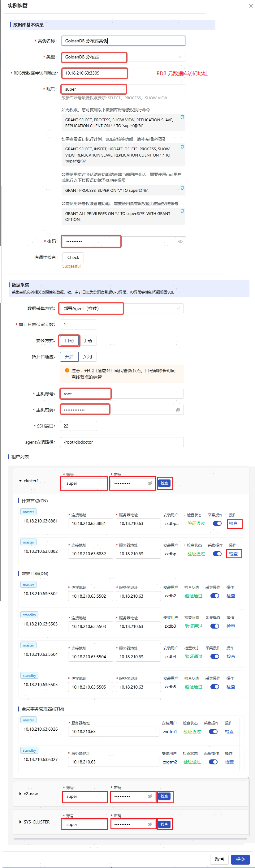
Task: Toggle collection for GTM node 10.18.210.63:6027
Action: click(x=213, y=762)
